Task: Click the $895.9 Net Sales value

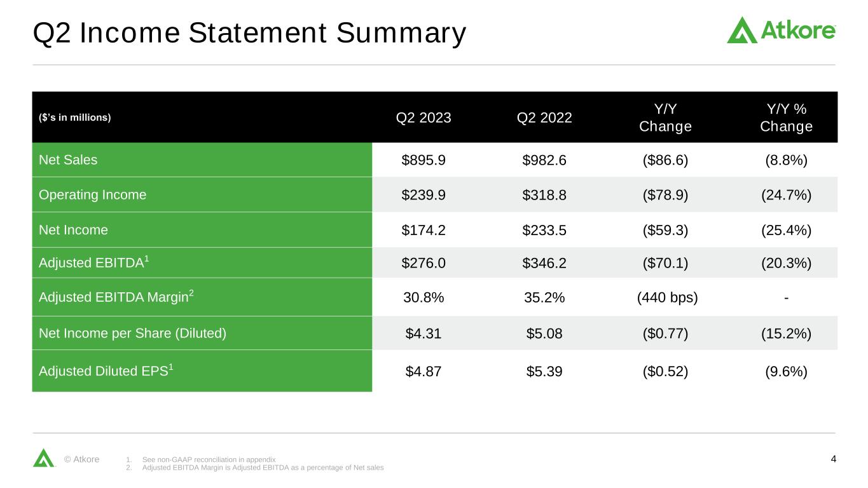Action: coord(424,160)
